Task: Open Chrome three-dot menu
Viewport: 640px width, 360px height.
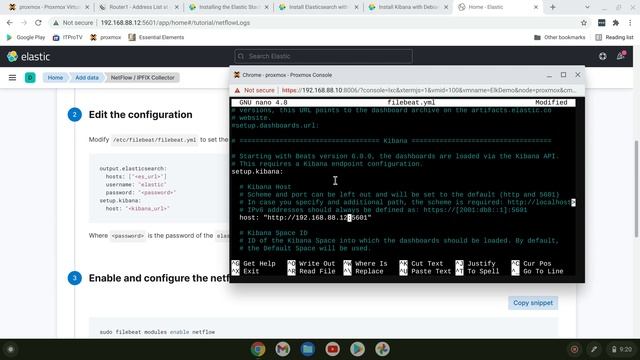Action: point(630,23)
